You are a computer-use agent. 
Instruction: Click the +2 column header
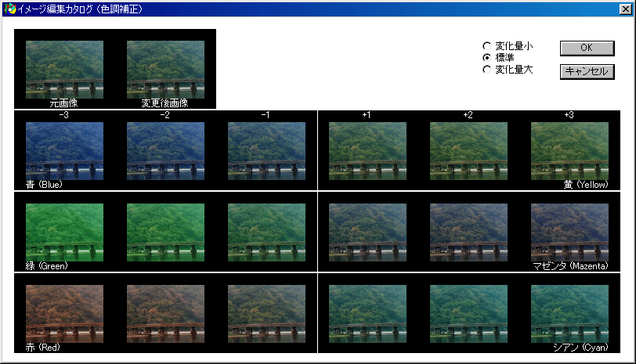tap(468, 115)
